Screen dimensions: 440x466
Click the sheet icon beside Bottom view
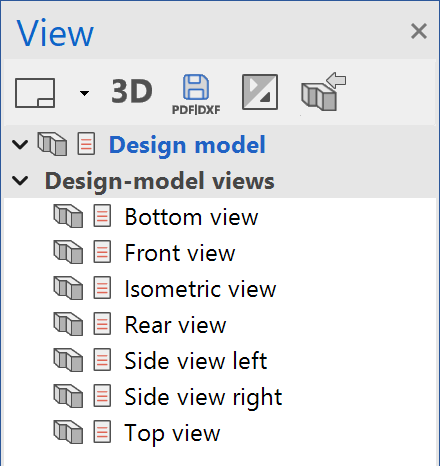pos(102,216)
